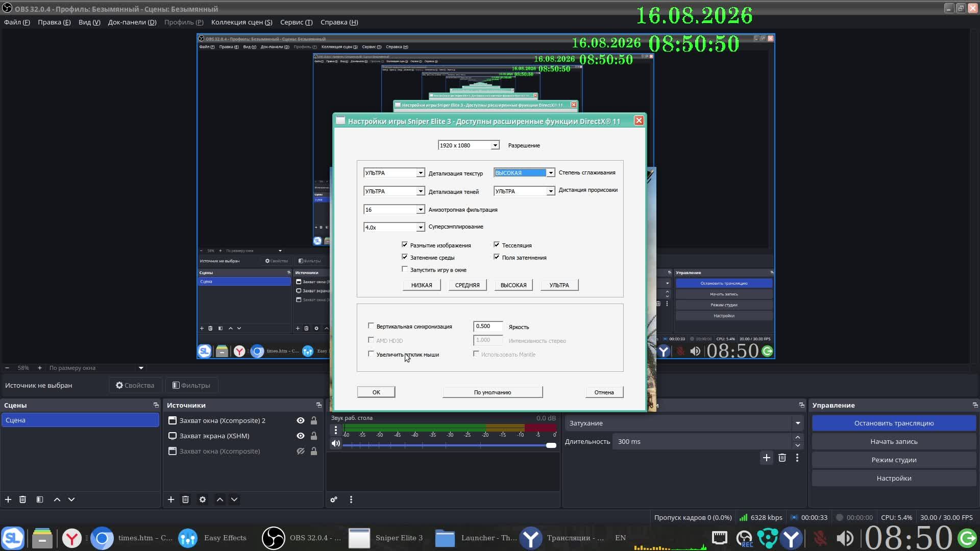Viewport: 980px width, 551px height.
Task: Click the НИЗКАЯ quality preset button
Action: pos(422,285)
